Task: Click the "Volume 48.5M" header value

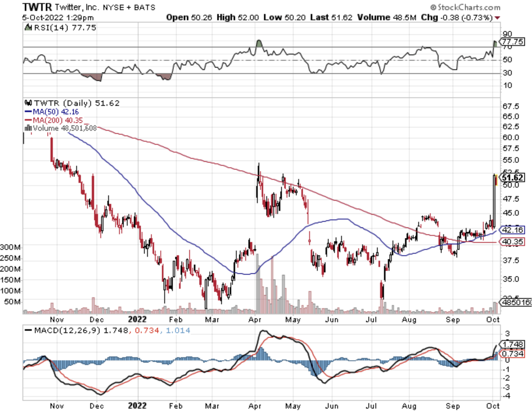Action: [x=387, y=17]
